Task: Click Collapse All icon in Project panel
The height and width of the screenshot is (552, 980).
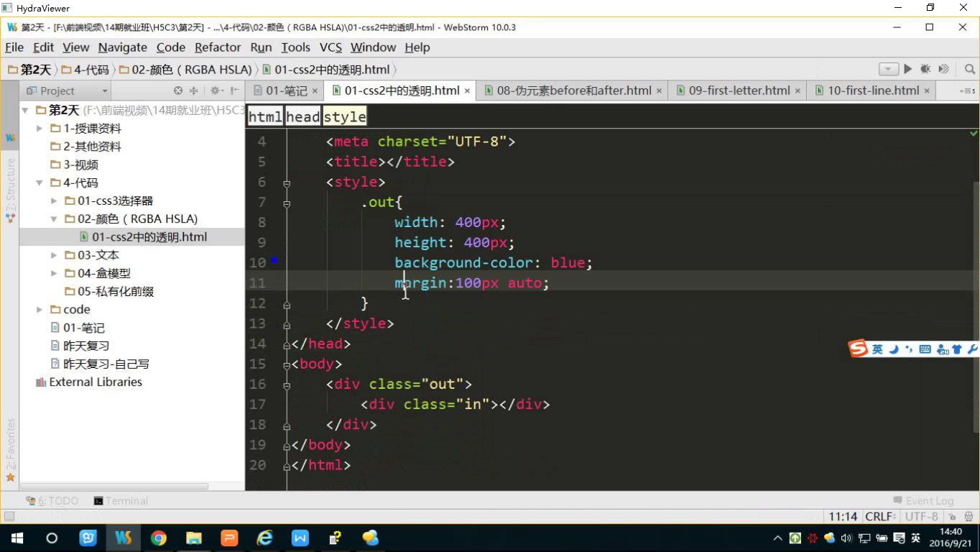Action: (193, 91)
